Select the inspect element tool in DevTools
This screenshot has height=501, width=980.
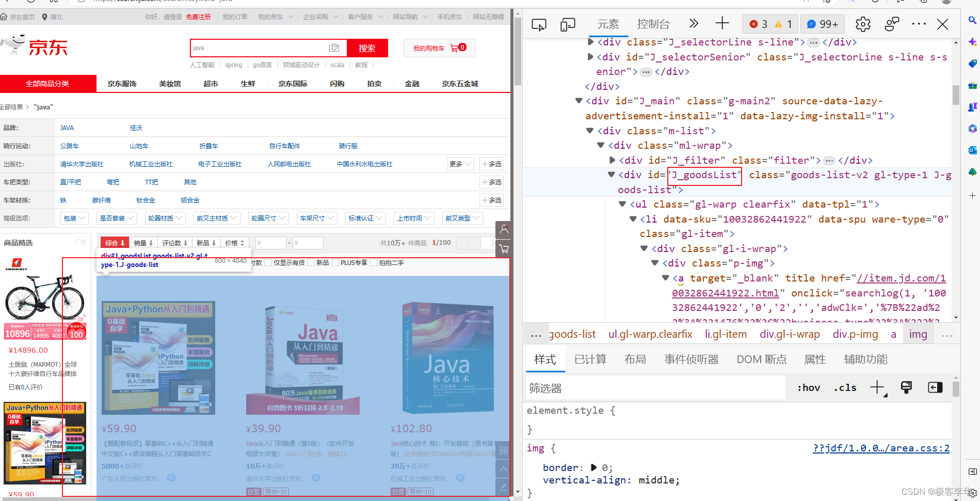[x=539, y=24]
